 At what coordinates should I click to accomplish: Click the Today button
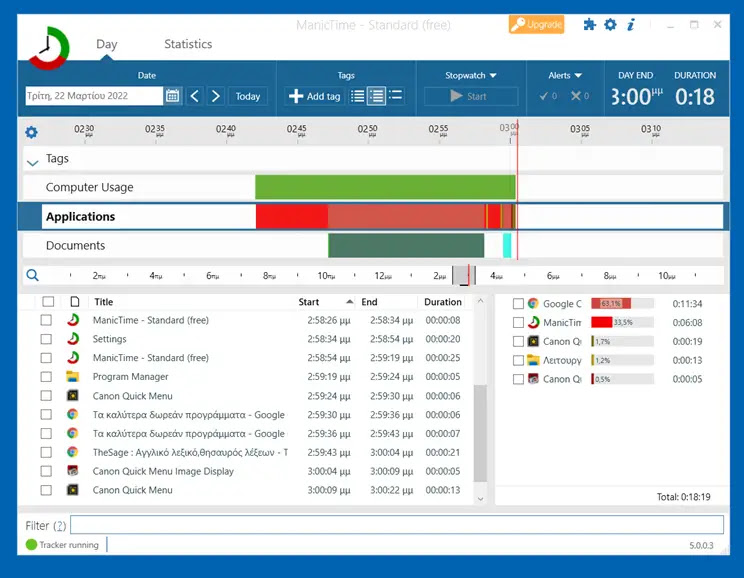pyautogui.click(x=248, y=96)
